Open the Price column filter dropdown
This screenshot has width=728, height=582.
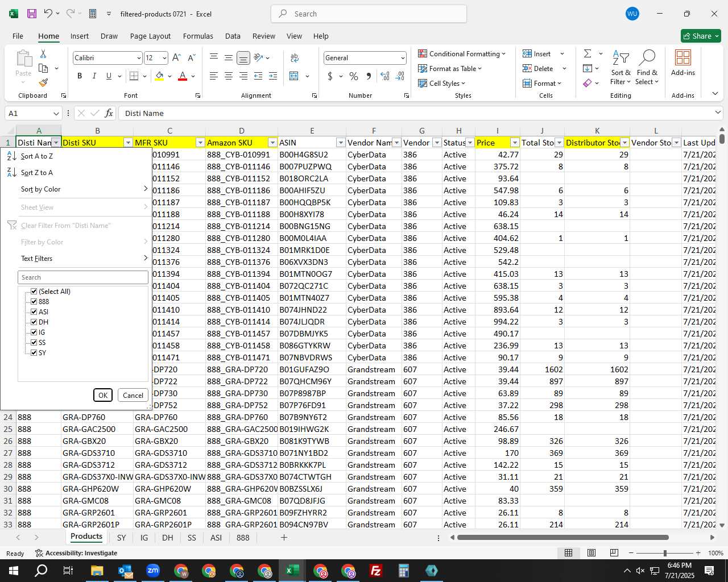pyautogui.click(x=515, y=143)
